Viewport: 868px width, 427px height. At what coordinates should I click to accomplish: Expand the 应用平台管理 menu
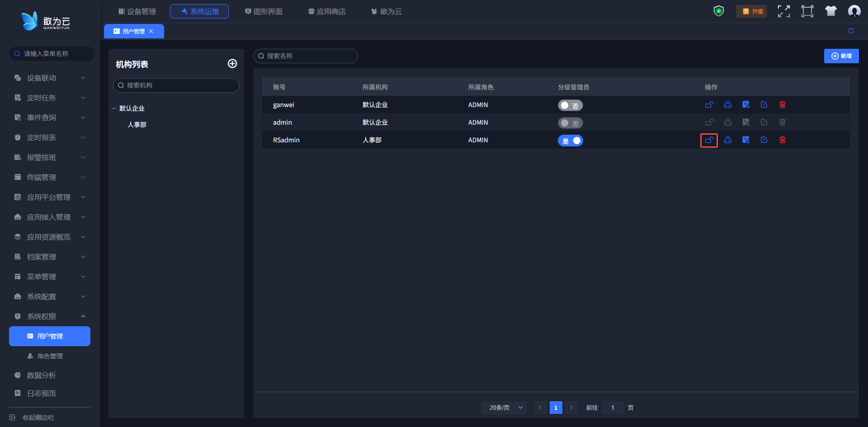click(x=50, y=197)
